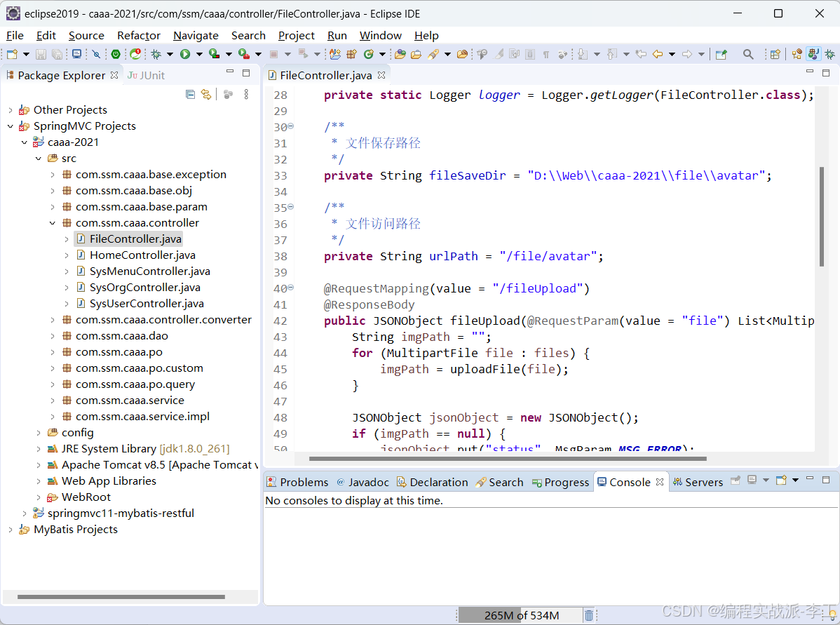This screenshot has width=840, height=625.
Task: Click the green Run button icon
Action: [x=185, y=54]
